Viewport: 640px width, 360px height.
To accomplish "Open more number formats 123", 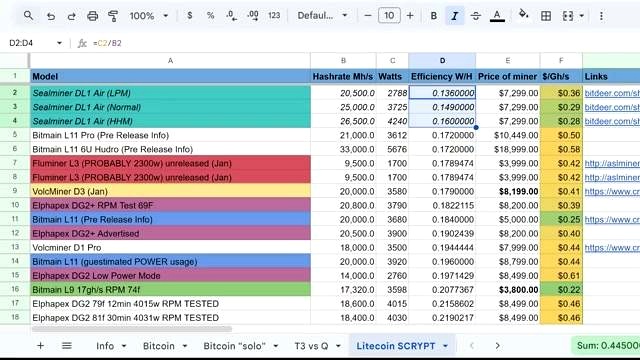I will point(274,16).
